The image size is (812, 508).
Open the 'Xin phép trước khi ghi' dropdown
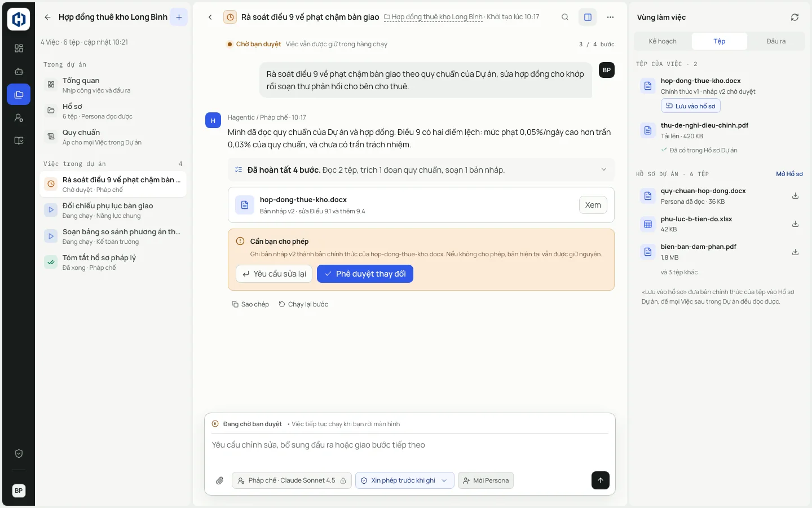[404, 480]
